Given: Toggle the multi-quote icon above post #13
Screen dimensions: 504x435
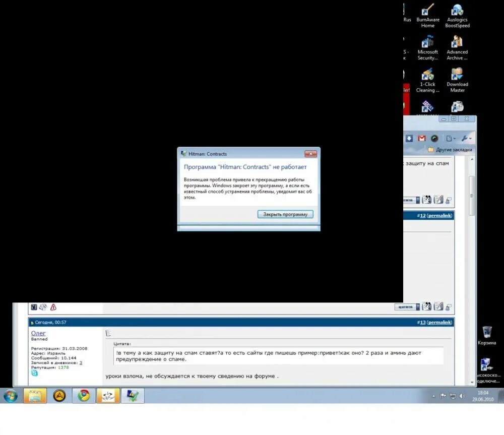Looking at the screenshot, I should 426,306.
